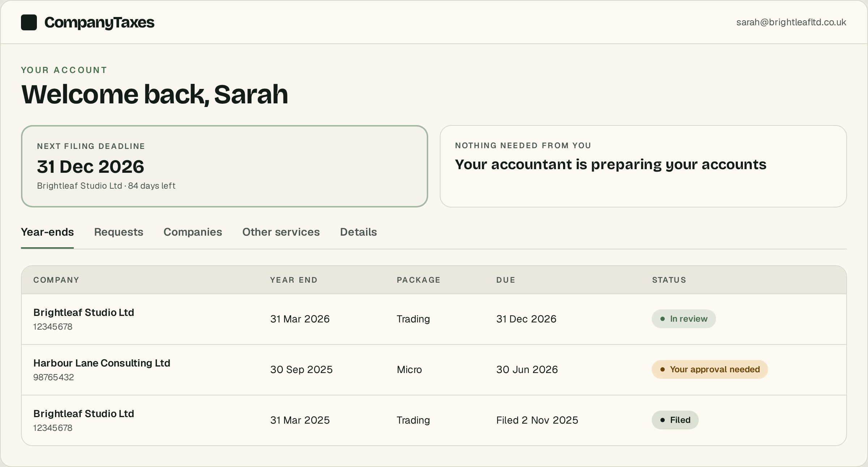Select the 31 Mar 2026 year end cell
The image size is (868, 467).
300,319
